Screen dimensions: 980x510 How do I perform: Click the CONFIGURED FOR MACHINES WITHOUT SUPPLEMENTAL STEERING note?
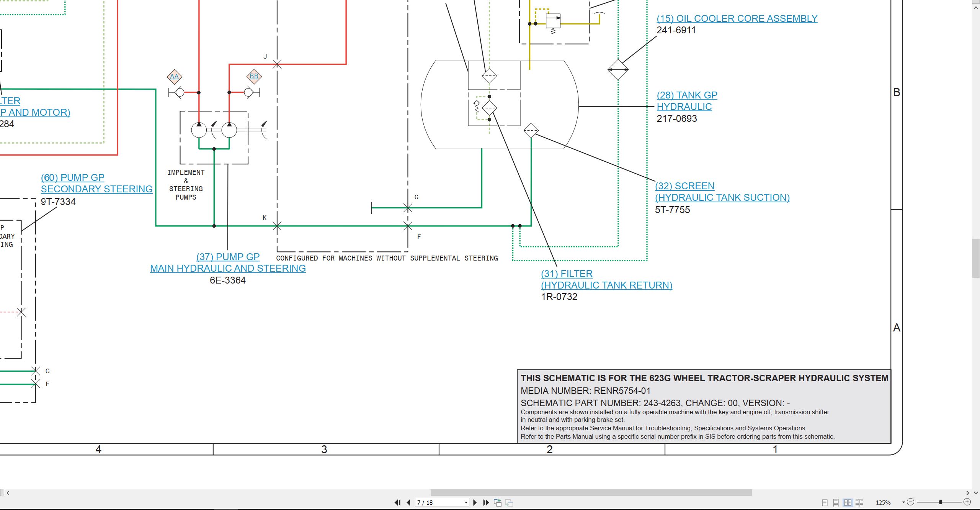coord(387,258)
